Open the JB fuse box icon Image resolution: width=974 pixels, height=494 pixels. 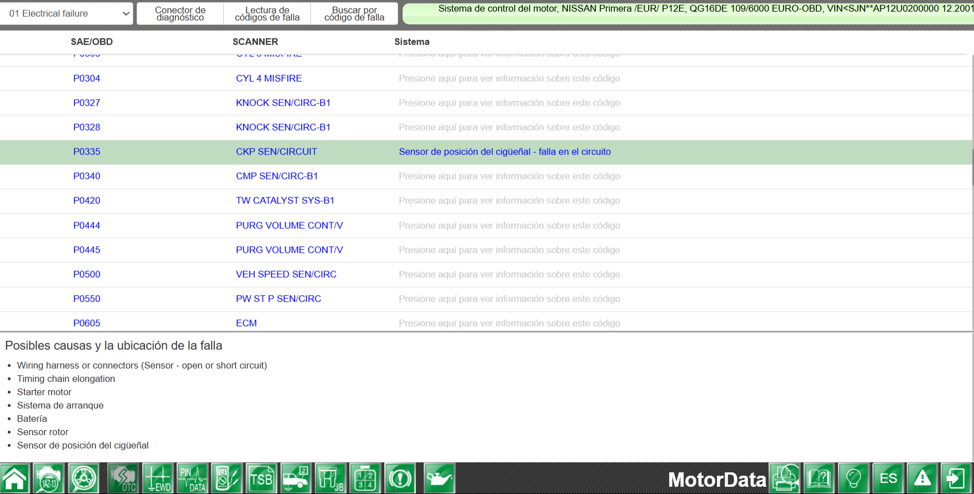click(330, 478)
